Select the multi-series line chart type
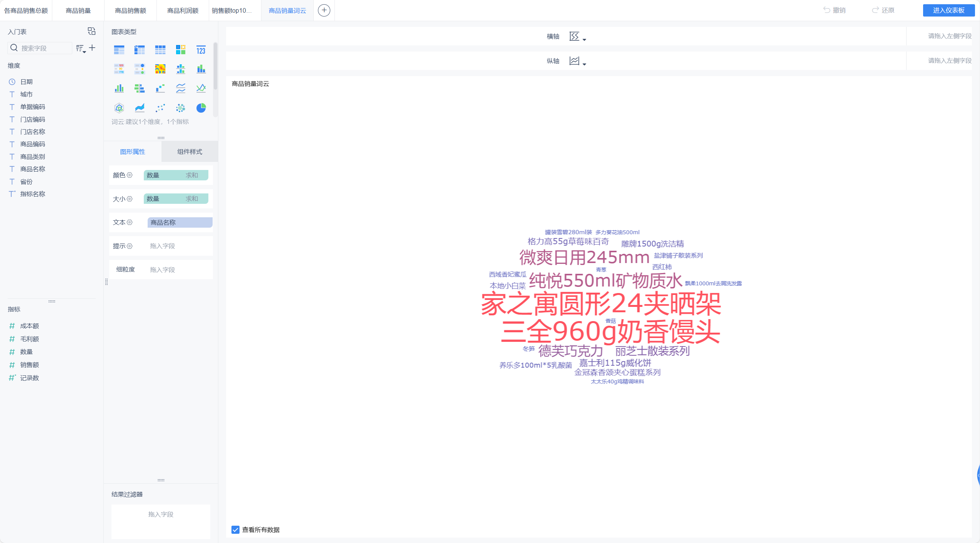 click(x=201, y=88)
